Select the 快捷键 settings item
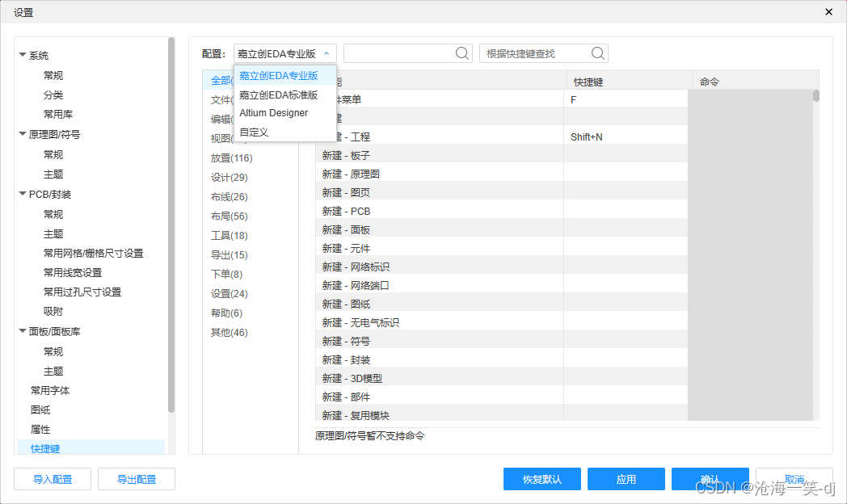This screenshot has height=504, width=847. (x=91, y=448)
